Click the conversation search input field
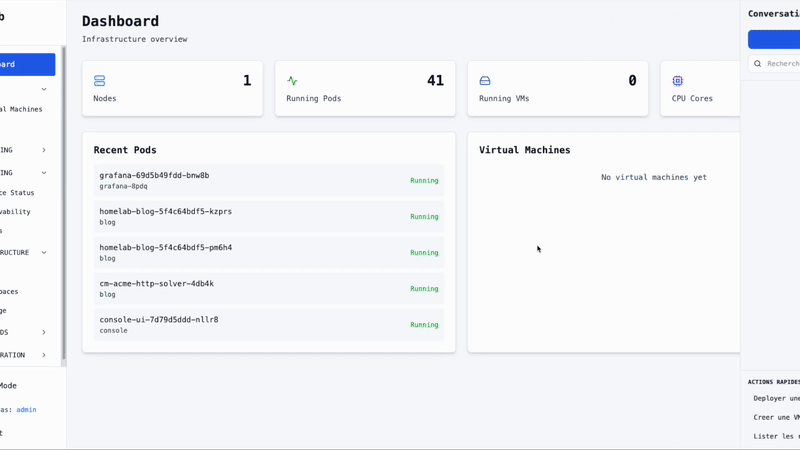The image size is (800, 450). coord(782,64)
